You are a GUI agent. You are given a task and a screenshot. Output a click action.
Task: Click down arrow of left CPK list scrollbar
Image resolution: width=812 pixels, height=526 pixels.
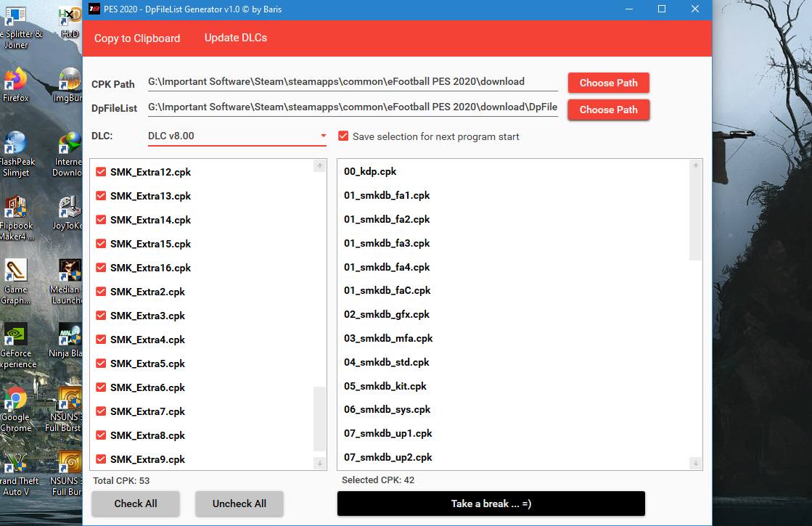click(319, 464)
